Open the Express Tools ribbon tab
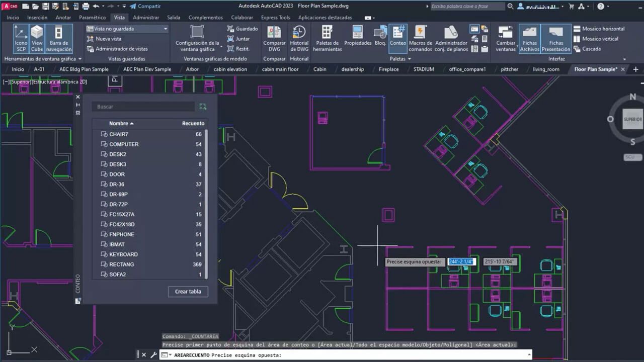 tap(275, 17)
